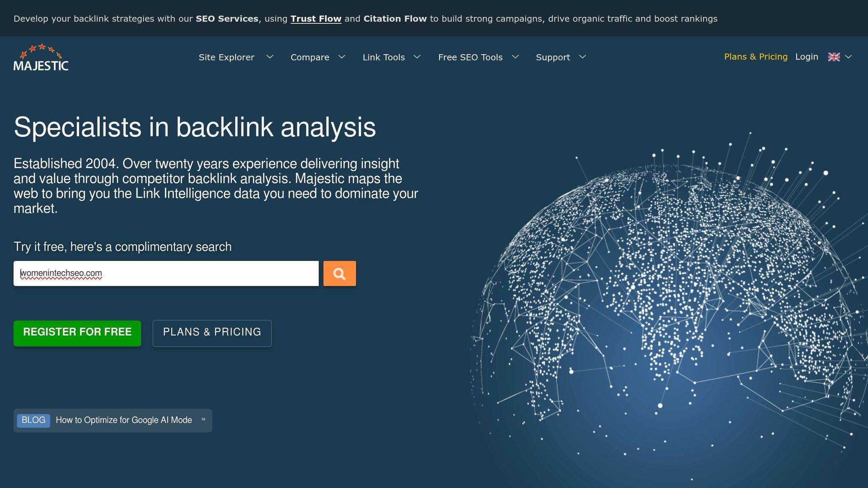This screenshot has width=868, height=488.
Task: Open the Site Explorer menu
Action: coord(226,57)
